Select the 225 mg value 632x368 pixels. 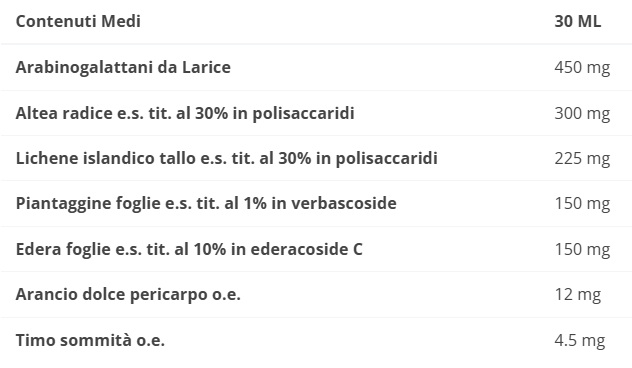582,158
